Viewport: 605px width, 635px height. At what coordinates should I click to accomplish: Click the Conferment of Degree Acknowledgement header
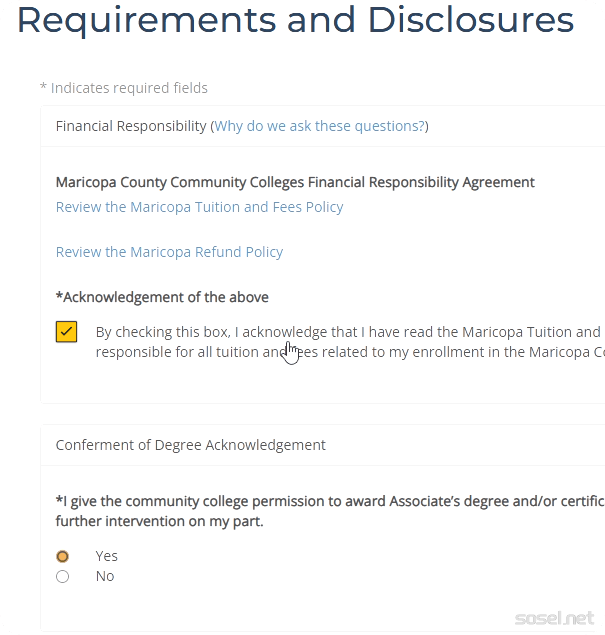[x=190, y=445]
